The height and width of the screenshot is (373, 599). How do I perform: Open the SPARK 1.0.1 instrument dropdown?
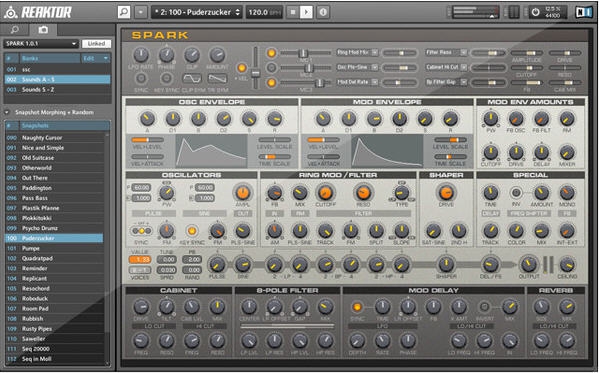pyautogui.click(x=41, y=44)
